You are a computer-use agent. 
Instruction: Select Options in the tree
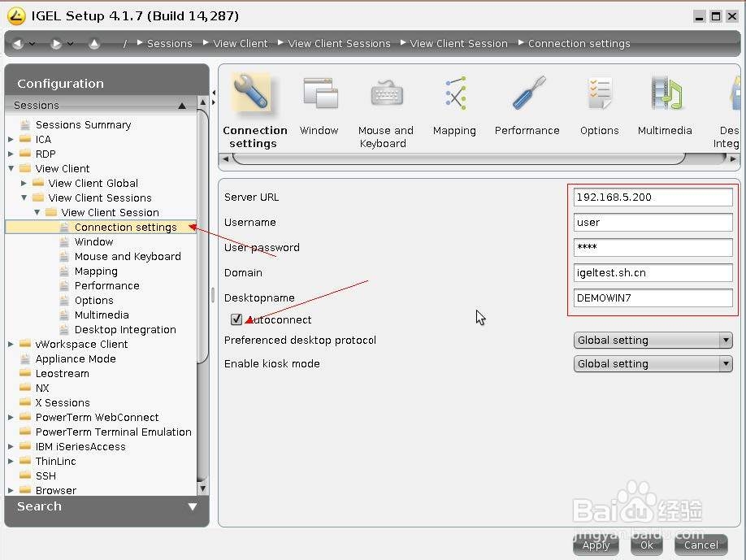(93, 300)
